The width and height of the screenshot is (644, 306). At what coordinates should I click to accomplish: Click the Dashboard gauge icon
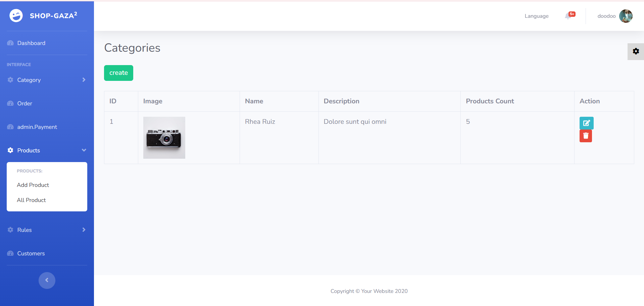(x=10, y=43)
